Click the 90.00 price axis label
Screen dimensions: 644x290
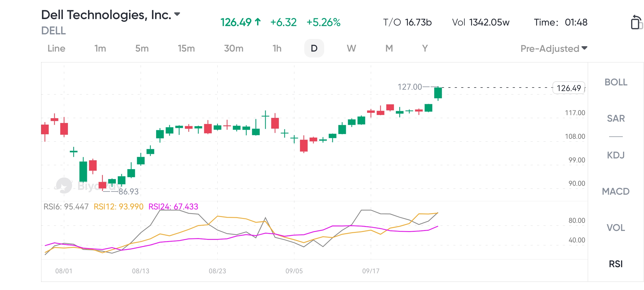point(577,183)
